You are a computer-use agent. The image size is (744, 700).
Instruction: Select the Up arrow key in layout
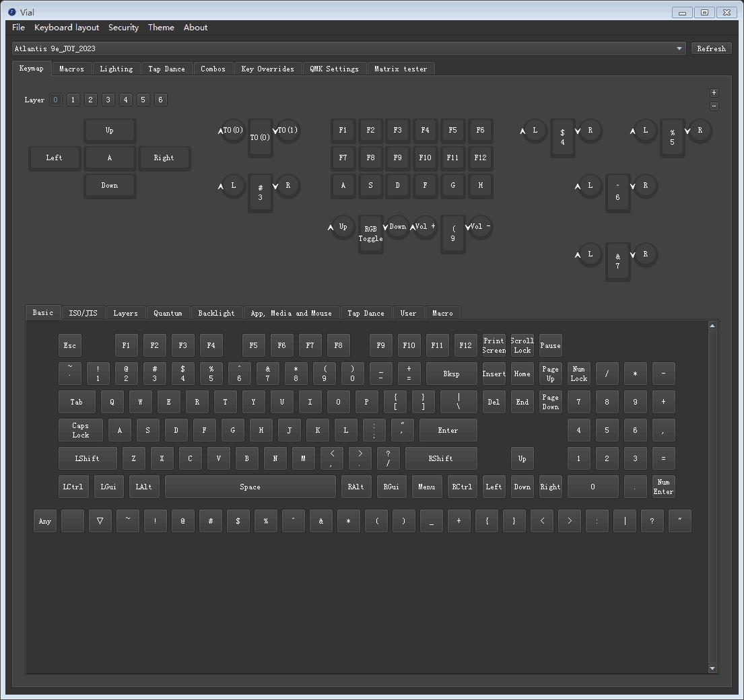110,131
